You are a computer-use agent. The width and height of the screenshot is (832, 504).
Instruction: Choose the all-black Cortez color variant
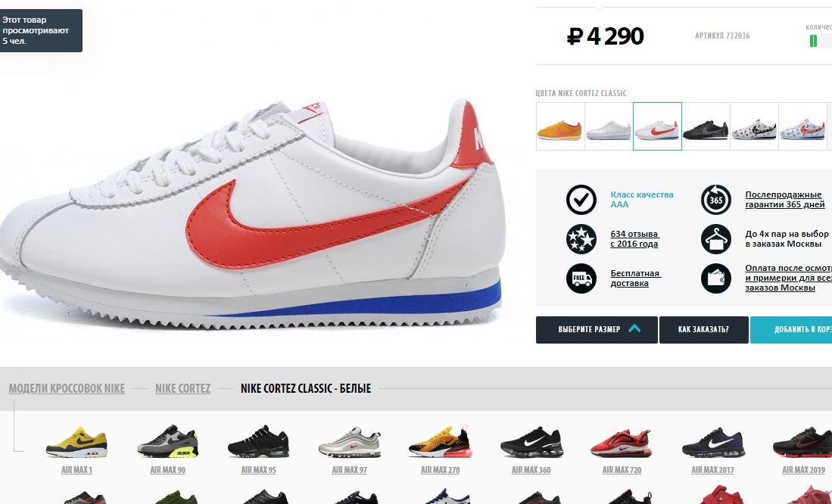[706, 126]
